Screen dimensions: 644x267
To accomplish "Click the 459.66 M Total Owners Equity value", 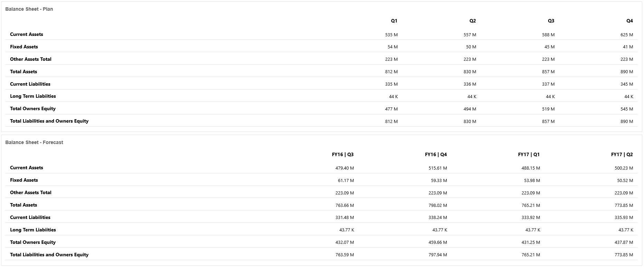I will (438, 243).
